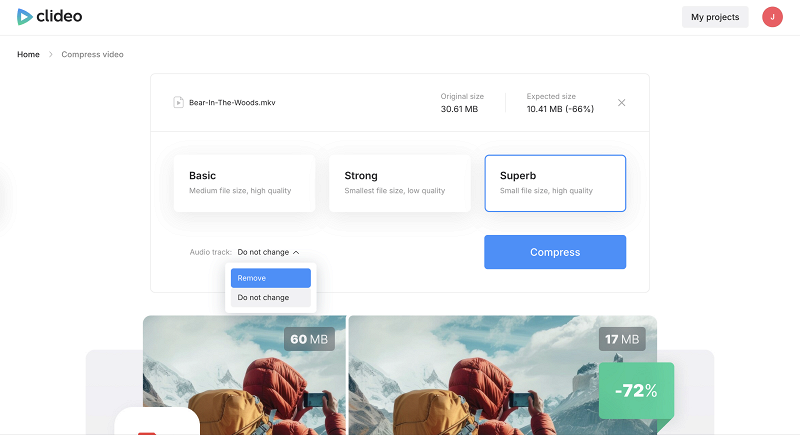Click the video file icon beside Bear-In-The-Woods.mkv
Viewport: 800px width, 435px height.
tap(178, 103)
